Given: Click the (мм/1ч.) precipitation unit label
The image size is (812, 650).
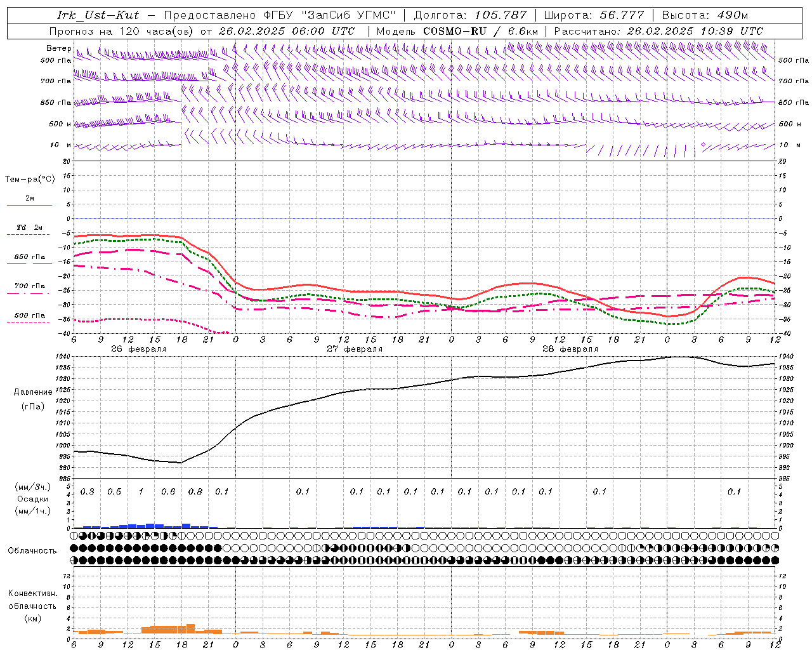Looking at the screenshot, I should click(32, 510).
